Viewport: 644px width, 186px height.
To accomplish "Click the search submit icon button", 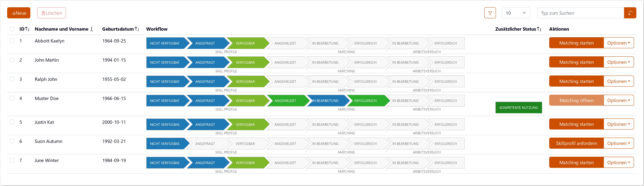I will click(x=630, y=13).
